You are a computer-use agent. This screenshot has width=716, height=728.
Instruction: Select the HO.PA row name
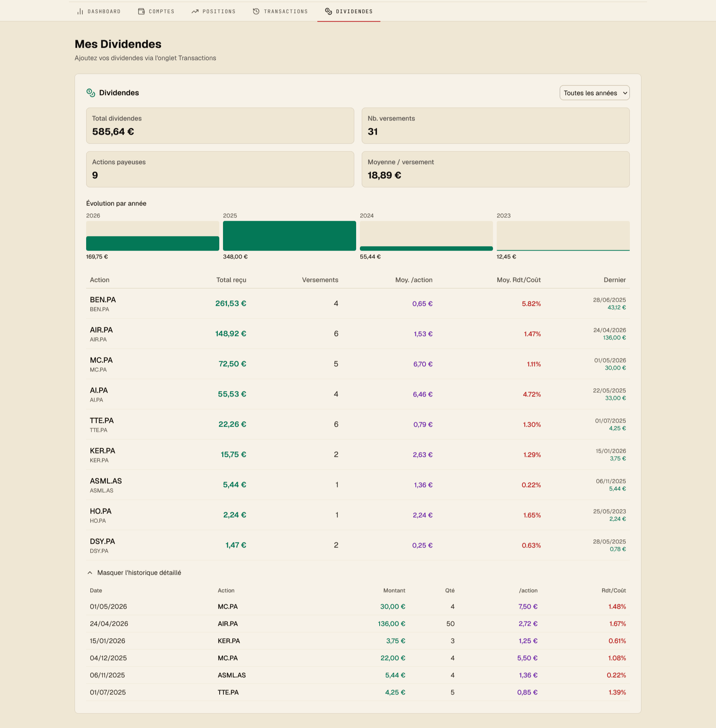[100, 511]
